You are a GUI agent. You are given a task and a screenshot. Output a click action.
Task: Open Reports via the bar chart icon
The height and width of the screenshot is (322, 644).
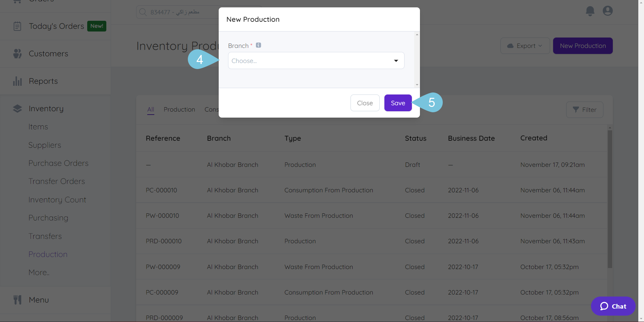tap(17, 81)
